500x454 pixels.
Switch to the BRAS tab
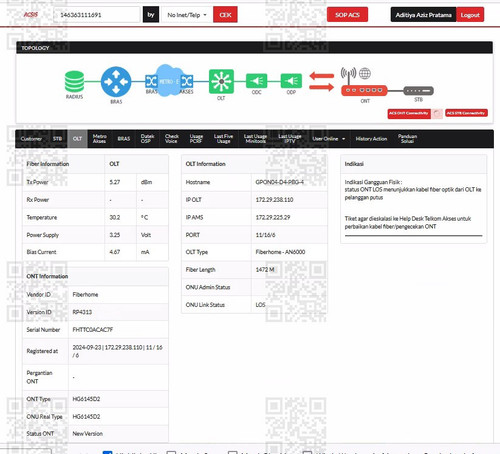pyautogui.click(x=124, y=139)
